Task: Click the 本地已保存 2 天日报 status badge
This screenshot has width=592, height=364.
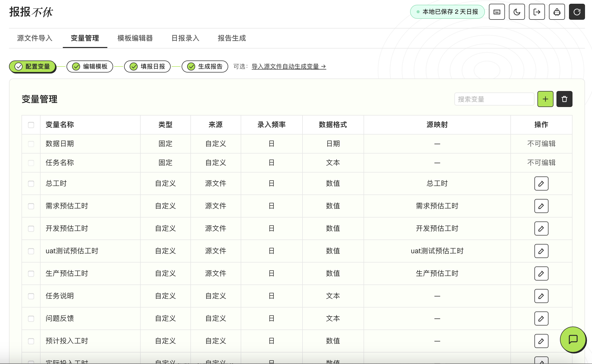Action: tap(447, 12)
